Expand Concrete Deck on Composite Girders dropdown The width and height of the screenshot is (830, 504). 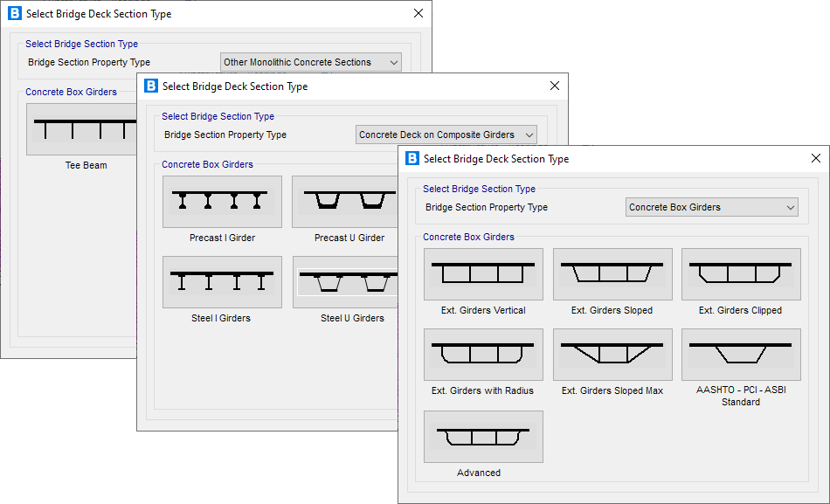click(446, 135)
